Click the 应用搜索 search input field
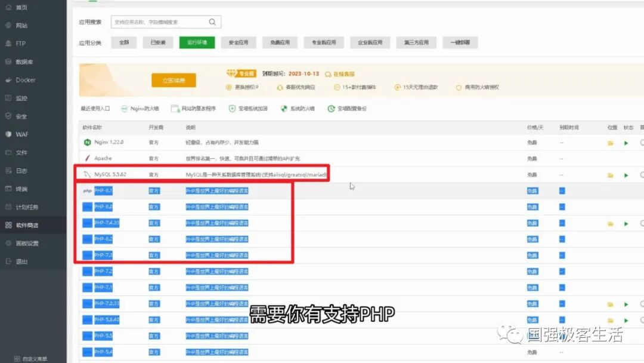Viewport: 644px width, 363px height. click(x=166, y=21)
